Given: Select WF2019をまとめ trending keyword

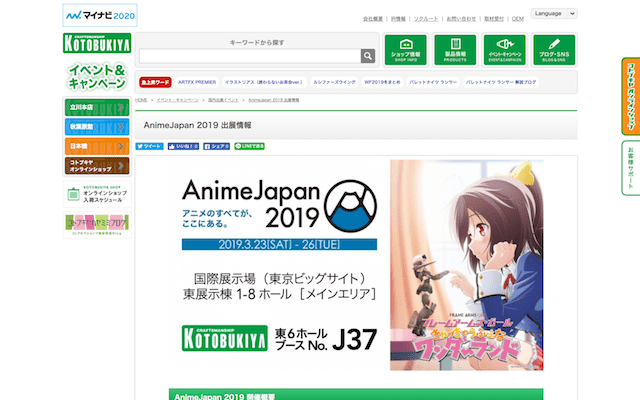Looking at the screenshot, I should [382, 82].
